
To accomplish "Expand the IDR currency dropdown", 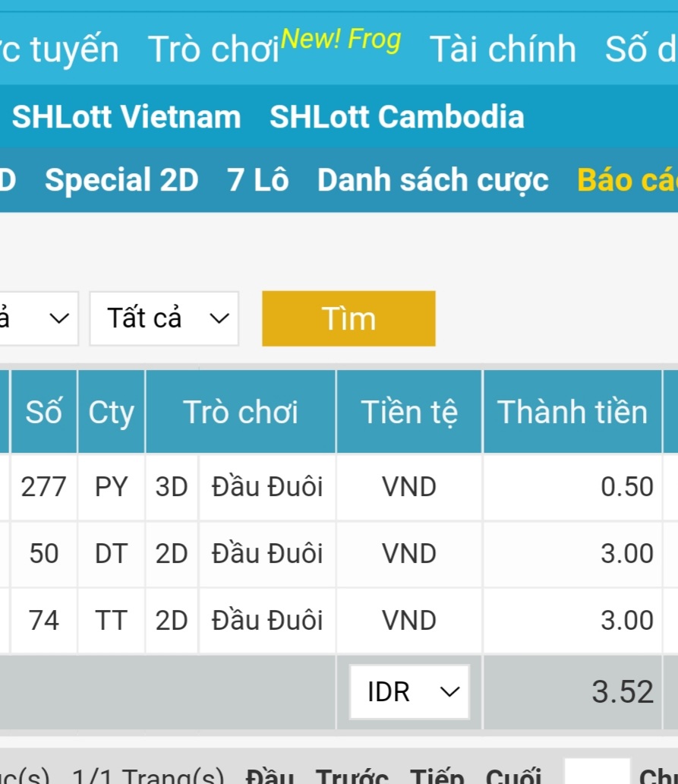I will [409, 692].
